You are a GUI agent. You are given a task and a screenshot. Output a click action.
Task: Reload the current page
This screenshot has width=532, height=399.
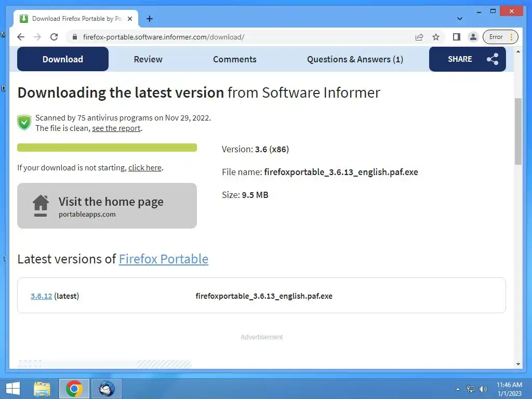point(54,37)
